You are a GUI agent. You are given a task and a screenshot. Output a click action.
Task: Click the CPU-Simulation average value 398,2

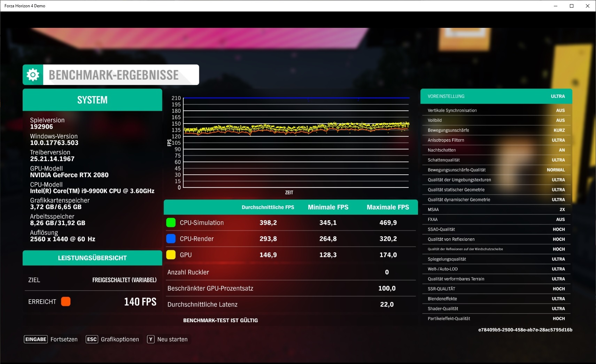(268, 223)
